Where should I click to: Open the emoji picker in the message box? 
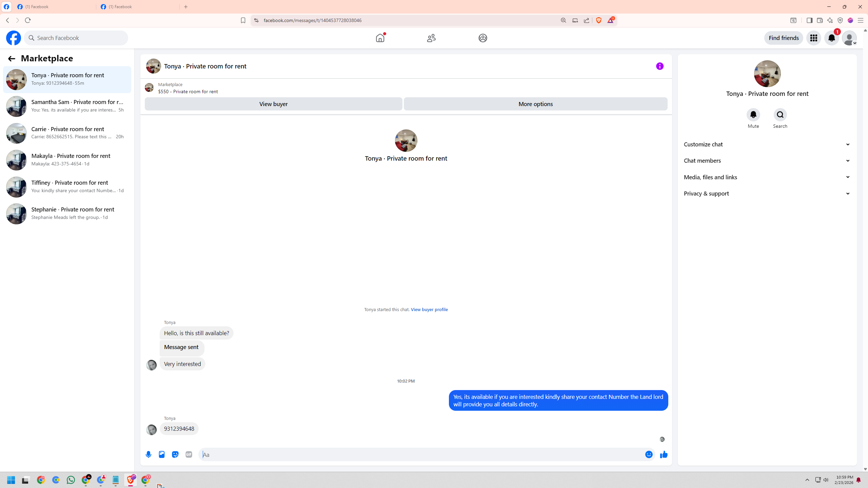click(649, 454)
